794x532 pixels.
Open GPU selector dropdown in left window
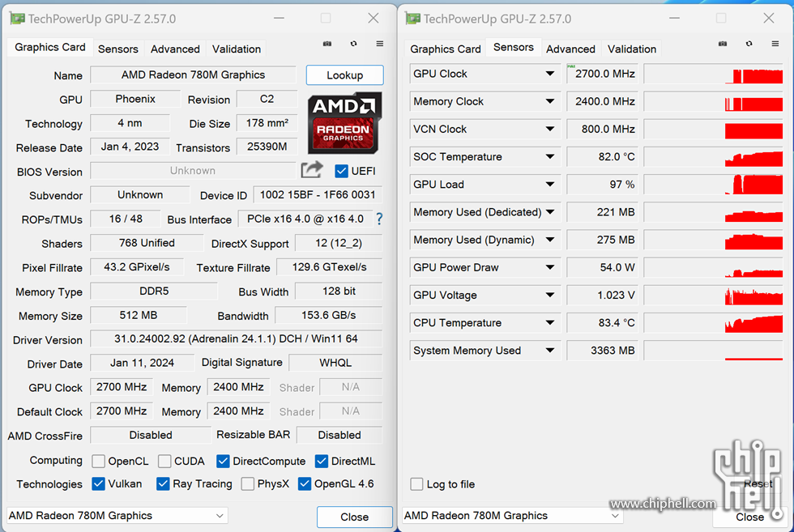(x=117, y=515)
